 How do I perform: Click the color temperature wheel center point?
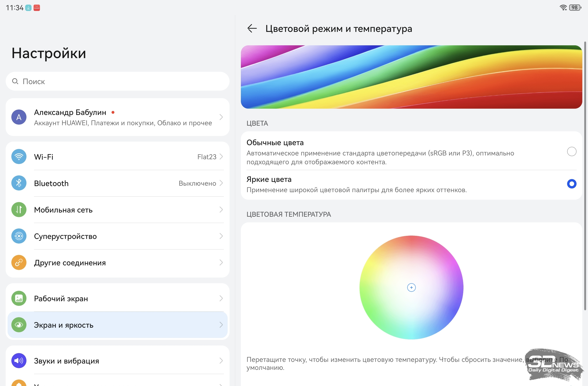(411, 287)
